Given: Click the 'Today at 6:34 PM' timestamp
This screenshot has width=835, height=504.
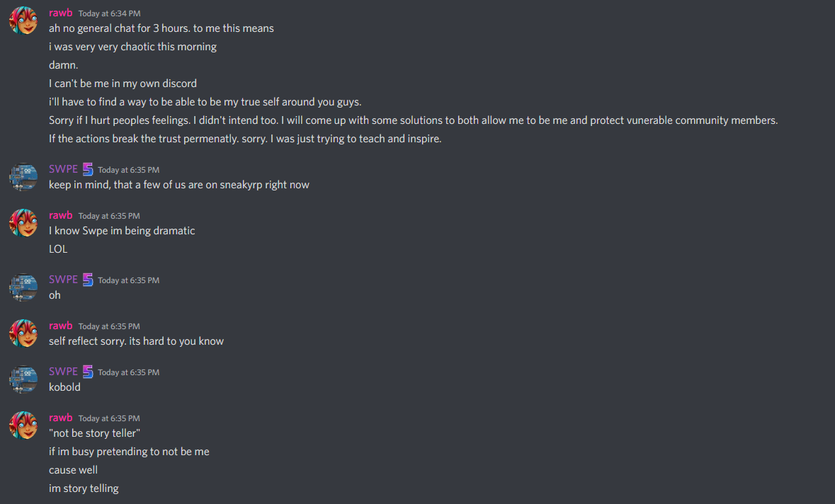Looking at the screenshot, I should point(110,13).
